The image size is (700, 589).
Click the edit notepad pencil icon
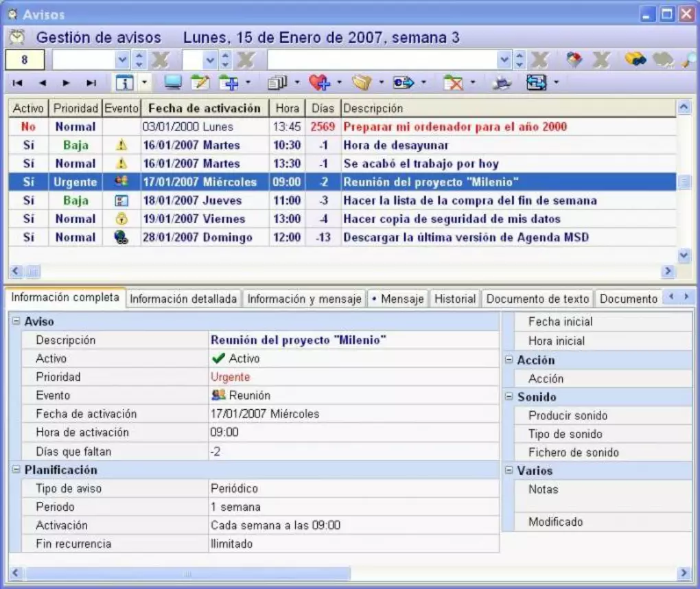pyautogui.click(x=200, y=83)
